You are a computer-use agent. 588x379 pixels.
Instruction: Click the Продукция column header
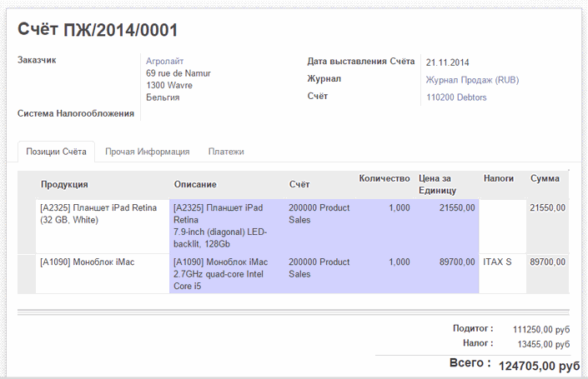[x=64, y=184]
